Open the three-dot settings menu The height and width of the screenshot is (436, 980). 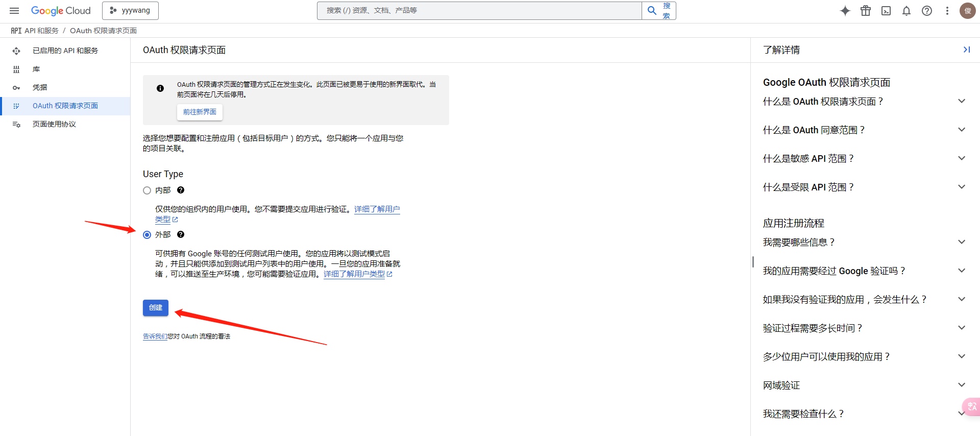[x=947, y=11]
